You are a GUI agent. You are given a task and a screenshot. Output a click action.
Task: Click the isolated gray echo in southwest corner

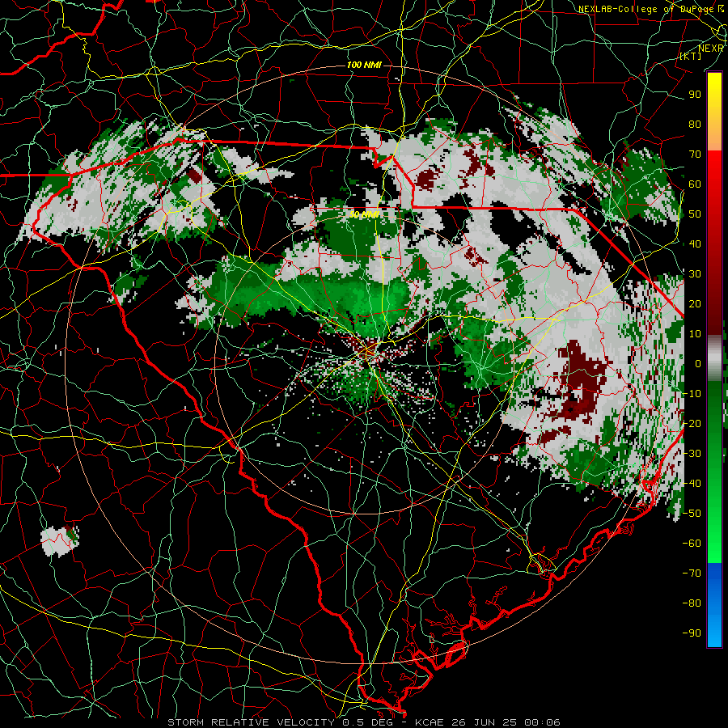[x=59, y=541]
